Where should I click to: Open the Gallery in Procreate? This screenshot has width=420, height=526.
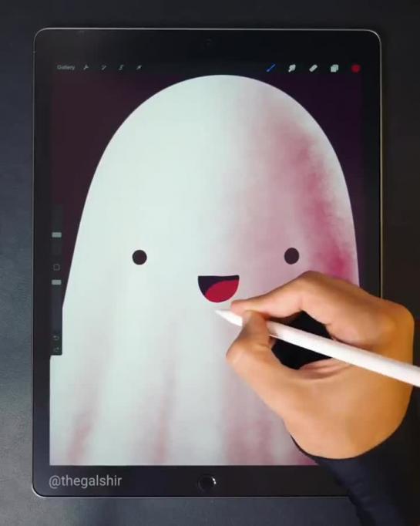coord(66,67)
